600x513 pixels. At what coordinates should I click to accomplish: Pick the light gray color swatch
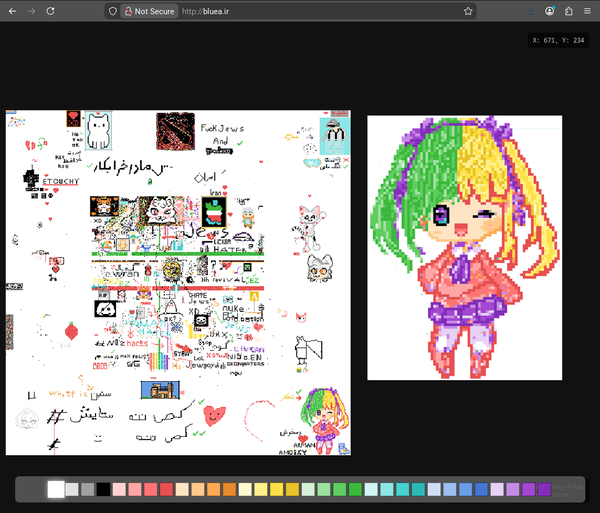(x=72, y=489)
